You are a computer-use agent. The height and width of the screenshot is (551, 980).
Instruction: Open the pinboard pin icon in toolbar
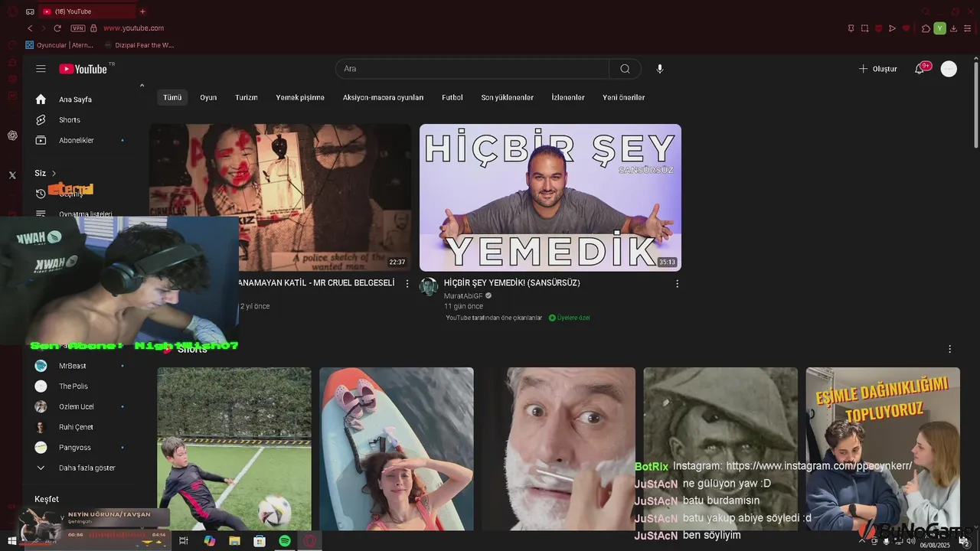[x=851, y=28]
